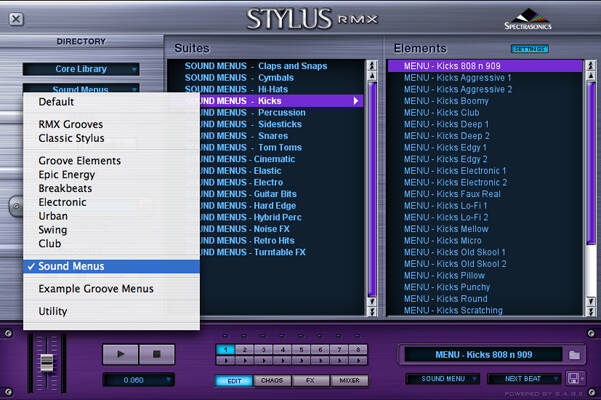Click Suites scrollbar bottom double-arrow
Screen dimensions: 601x400
(371, 311)
